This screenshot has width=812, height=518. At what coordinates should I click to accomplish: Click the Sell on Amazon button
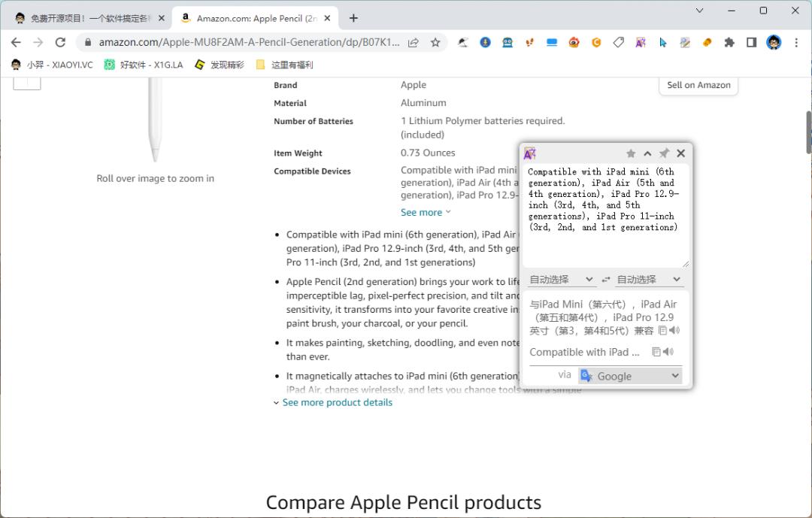698,85
